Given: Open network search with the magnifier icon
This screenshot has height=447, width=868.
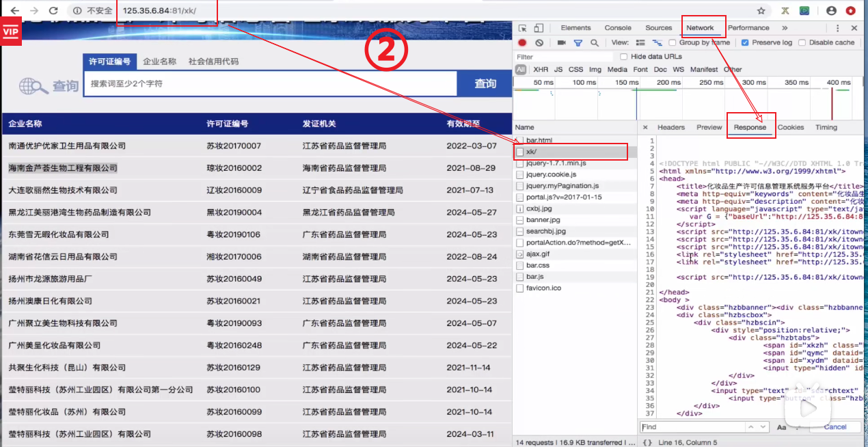Looking at the screenshot, I should pyautogui.click(x=595, y=42).
